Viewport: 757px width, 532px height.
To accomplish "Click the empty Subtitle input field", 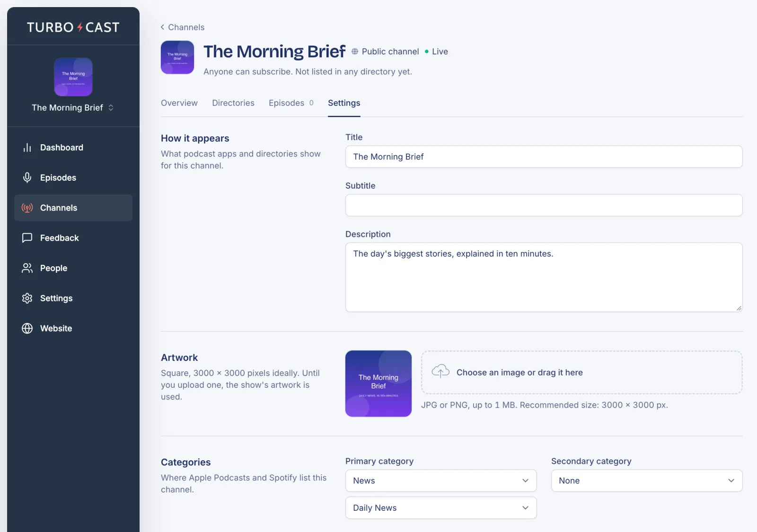I will (544, 205).
